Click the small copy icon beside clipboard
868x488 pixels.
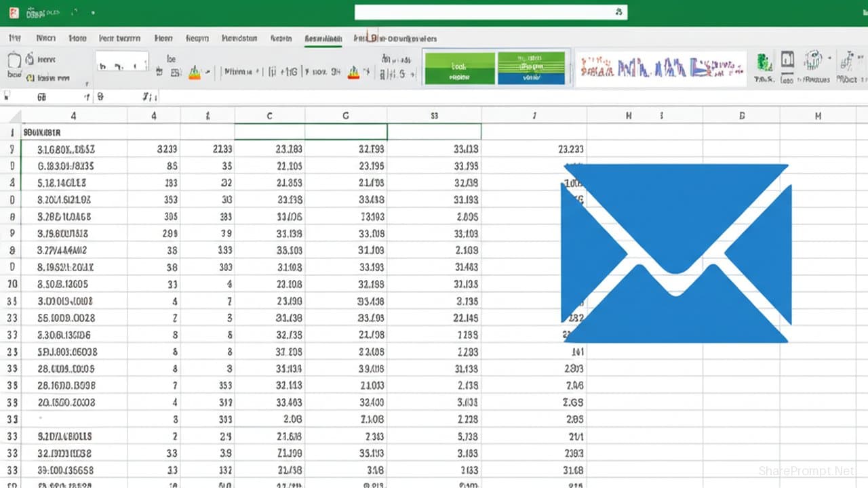click(x=30, y=60)
